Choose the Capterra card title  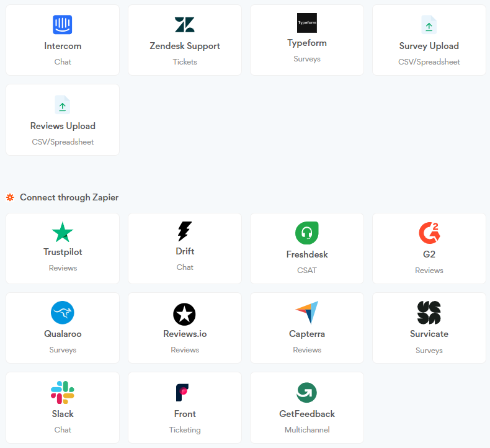click(x=307, y=334)
